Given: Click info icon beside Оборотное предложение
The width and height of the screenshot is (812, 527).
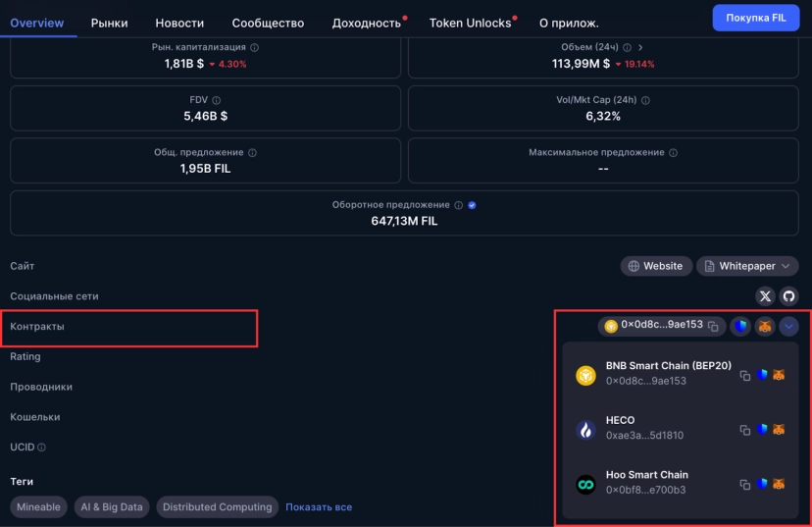Looking at the screenshot, I should coord(458,205).
